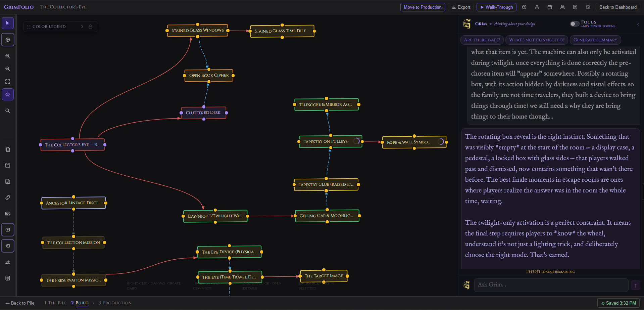The width and height of the screenshot is (644, 310).
Task: Open the notes document icon in top bar
Action: pyautogui.click(x=575, y=7)
